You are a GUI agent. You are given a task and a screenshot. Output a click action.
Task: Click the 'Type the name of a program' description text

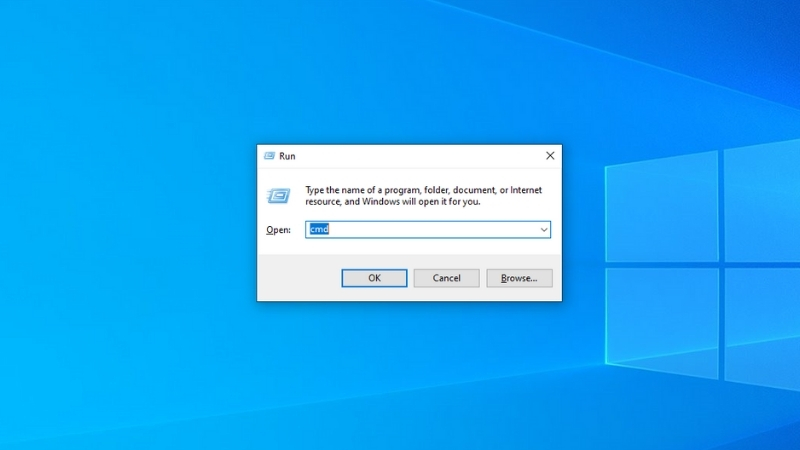click(x=423, y=196)
